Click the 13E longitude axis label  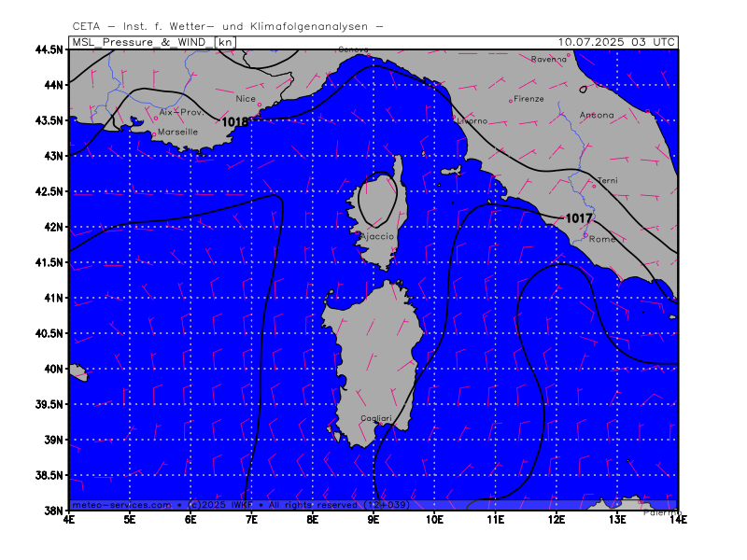617,520
